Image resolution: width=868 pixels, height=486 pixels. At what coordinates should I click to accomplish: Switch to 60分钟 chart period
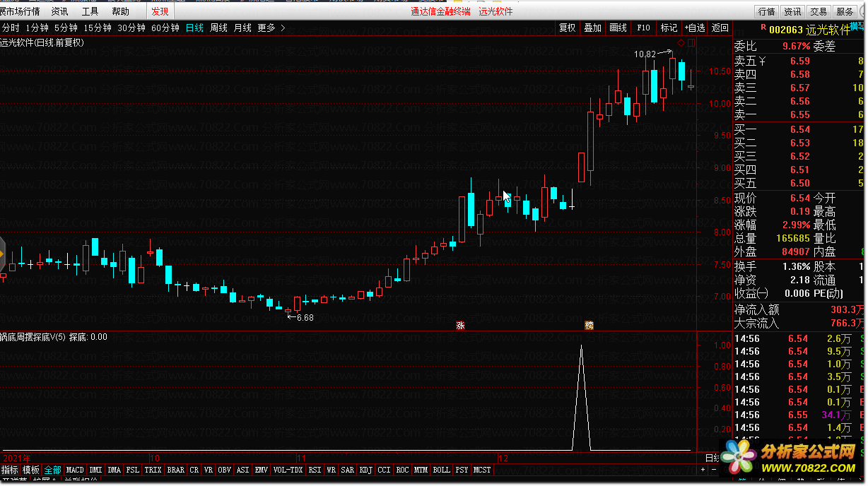pos(165,28)
